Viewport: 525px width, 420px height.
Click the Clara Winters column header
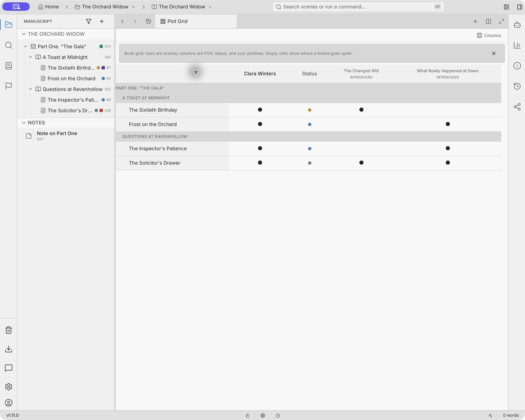coord(260,73)
